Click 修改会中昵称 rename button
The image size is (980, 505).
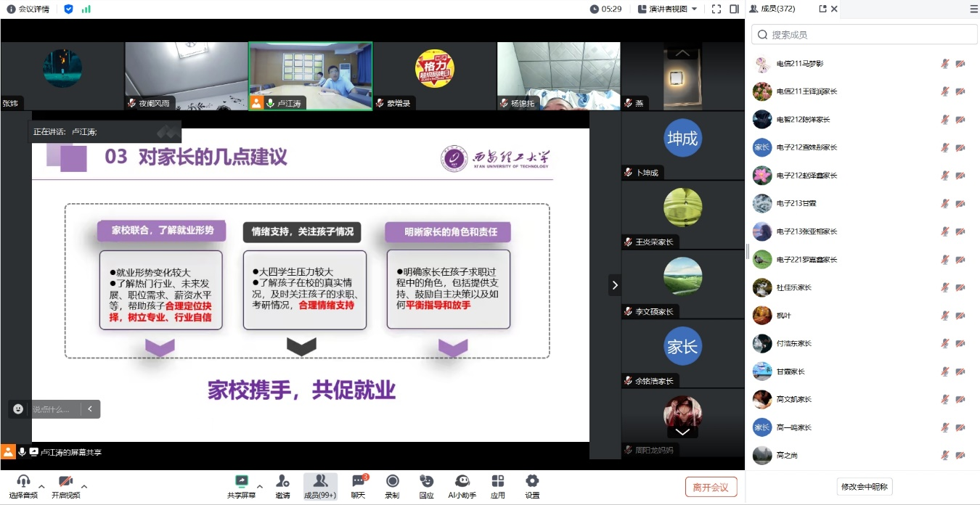click(864, 487)
